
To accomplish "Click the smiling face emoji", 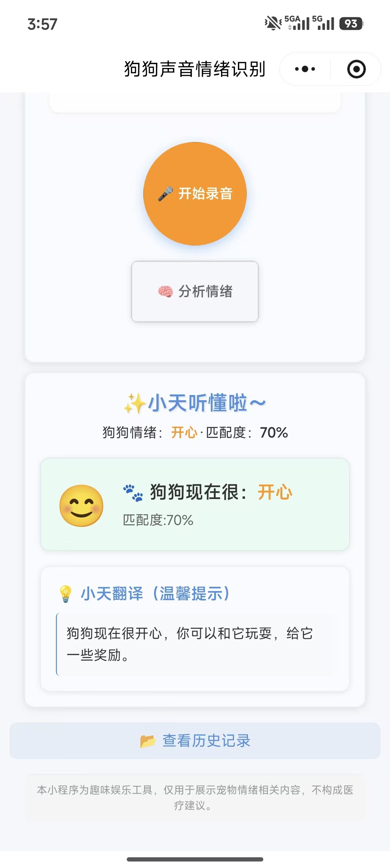I will pyautogui.click(x=81, y=506).
